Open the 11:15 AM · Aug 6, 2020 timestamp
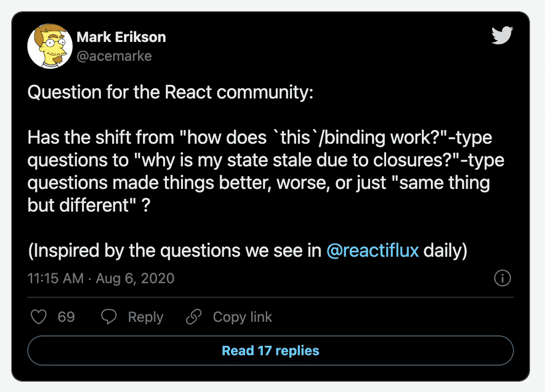 (101, 278)
